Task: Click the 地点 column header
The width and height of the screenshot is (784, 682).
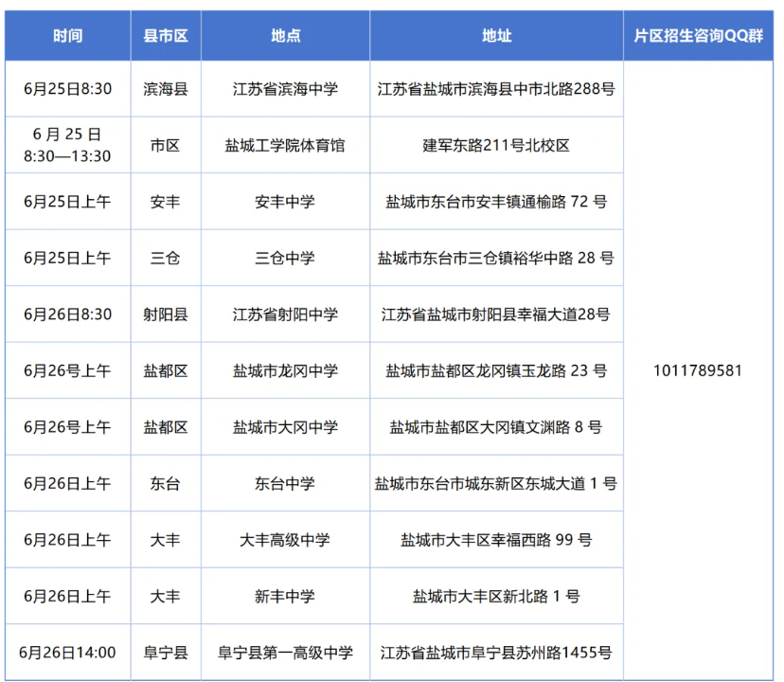Action: (286, 36)
